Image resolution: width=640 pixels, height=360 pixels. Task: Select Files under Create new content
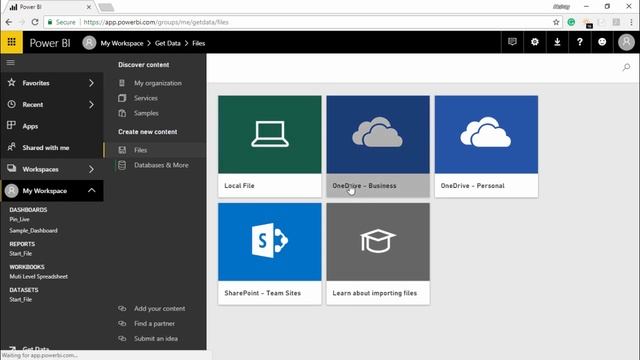pyautogui.click(x=155, y=150)
